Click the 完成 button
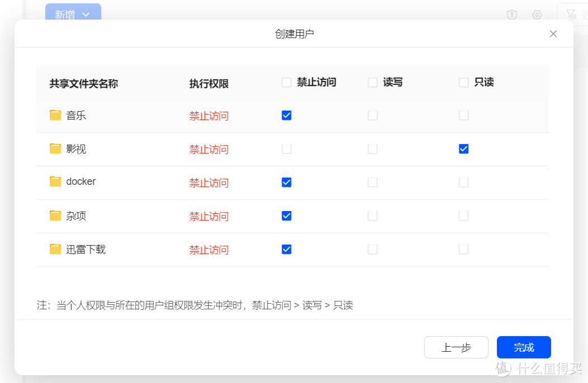 pos(524,347)
